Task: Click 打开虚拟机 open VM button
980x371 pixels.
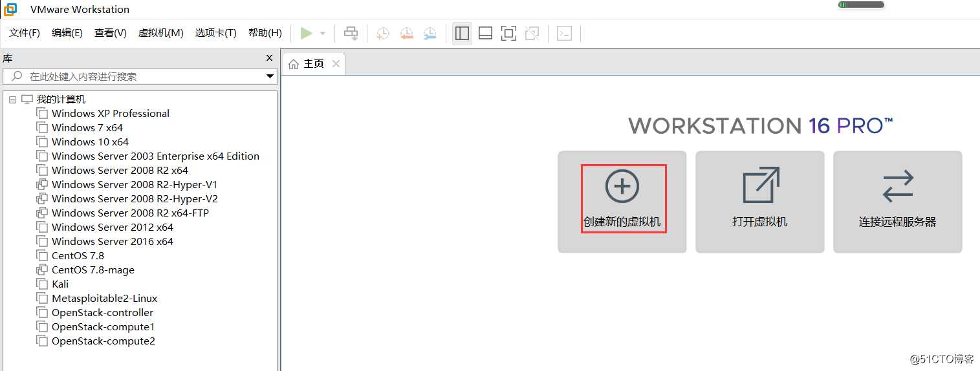Action: click(760, 202)
